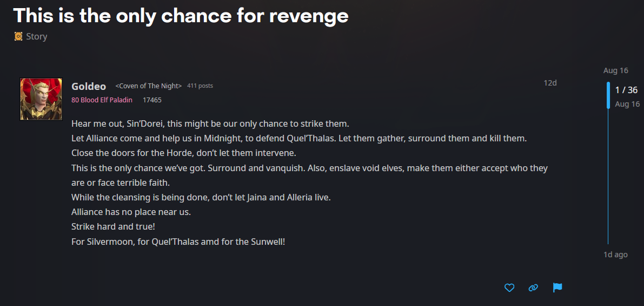Click the thread title heading
This screenshot has height=306, width=644.
pos(181,15)
